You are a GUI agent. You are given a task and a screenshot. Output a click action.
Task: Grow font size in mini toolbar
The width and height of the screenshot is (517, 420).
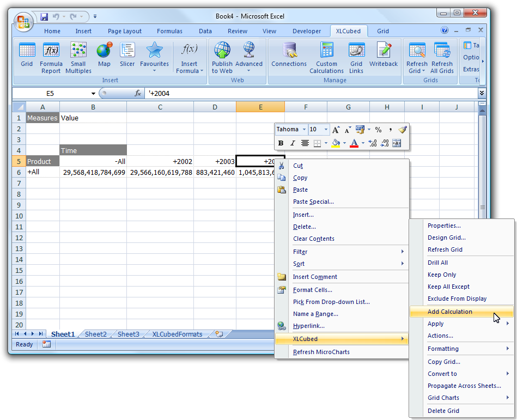pos(336,130)
